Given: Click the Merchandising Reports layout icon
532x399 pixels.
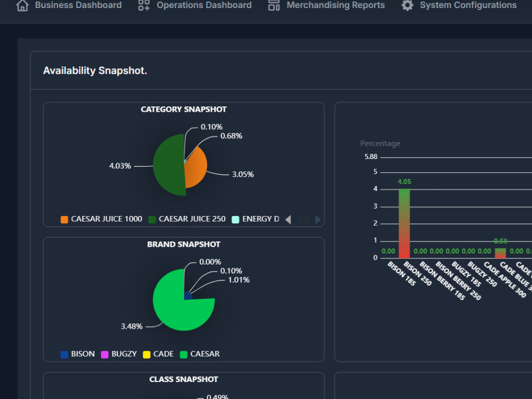Looking at the screenshot, I should pos(274,5).
